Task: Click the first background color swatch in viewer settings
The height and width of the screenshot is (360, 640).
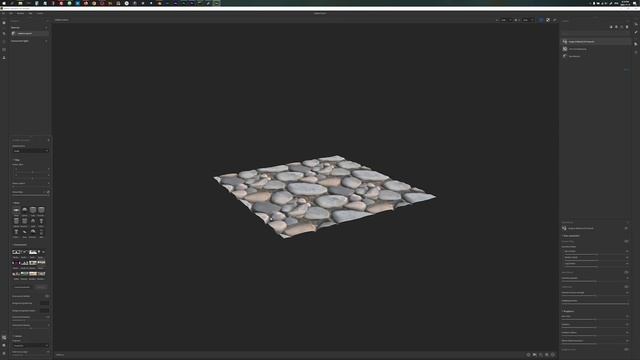Action: (44, 303)
